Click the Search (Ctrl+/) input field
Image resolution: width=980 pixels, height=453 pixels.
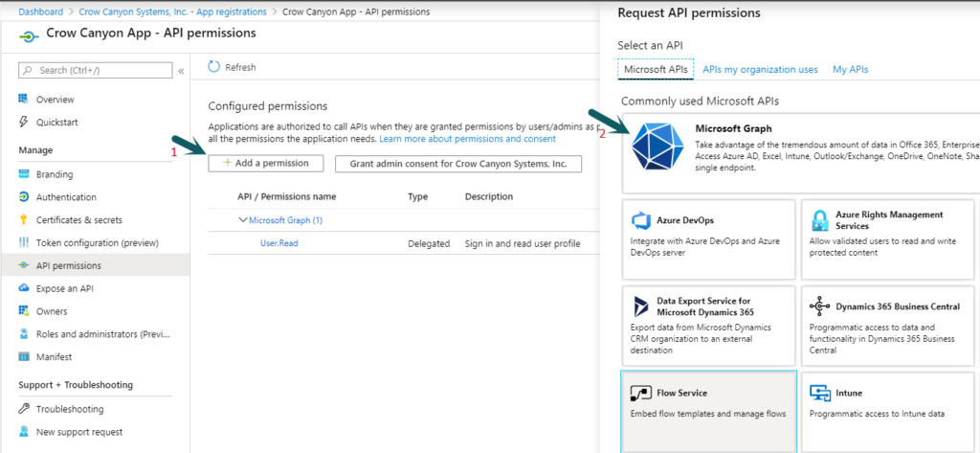coord(96,70)
